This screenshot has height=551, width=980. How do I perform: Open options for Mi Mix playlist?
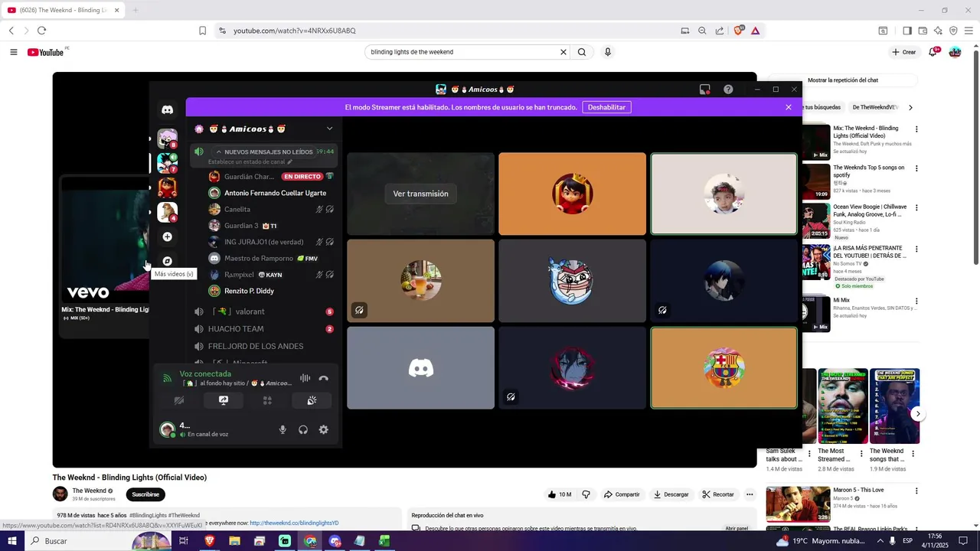(x=916, y=301)
